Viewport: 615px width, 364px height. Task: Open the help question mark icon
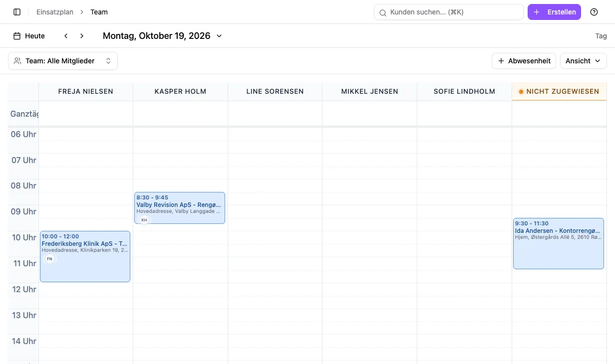594,12
